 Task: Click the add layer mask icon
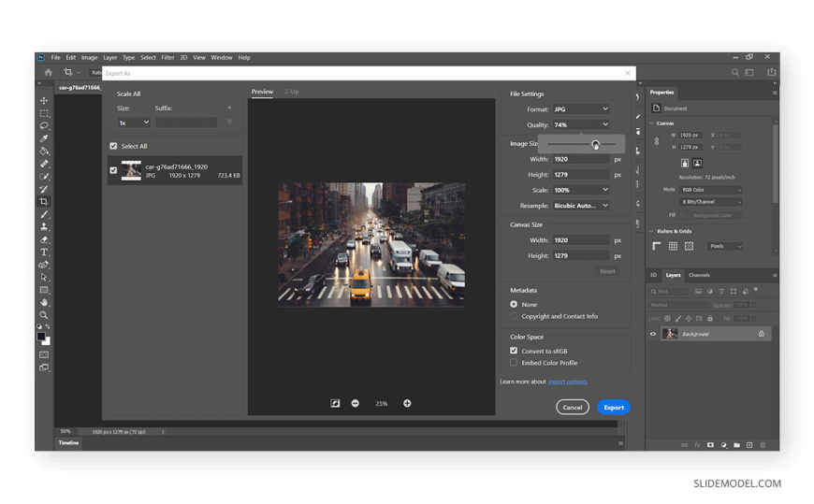(710, 445)
